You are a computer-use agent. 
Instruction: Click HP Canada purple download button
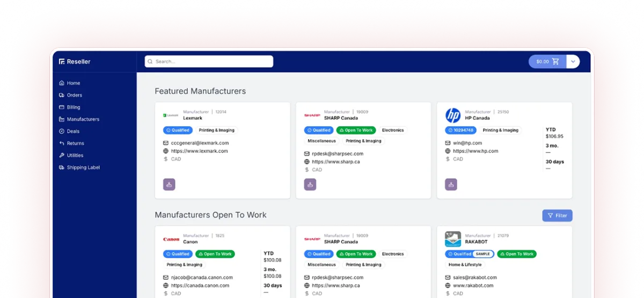(x=451, y=184)
